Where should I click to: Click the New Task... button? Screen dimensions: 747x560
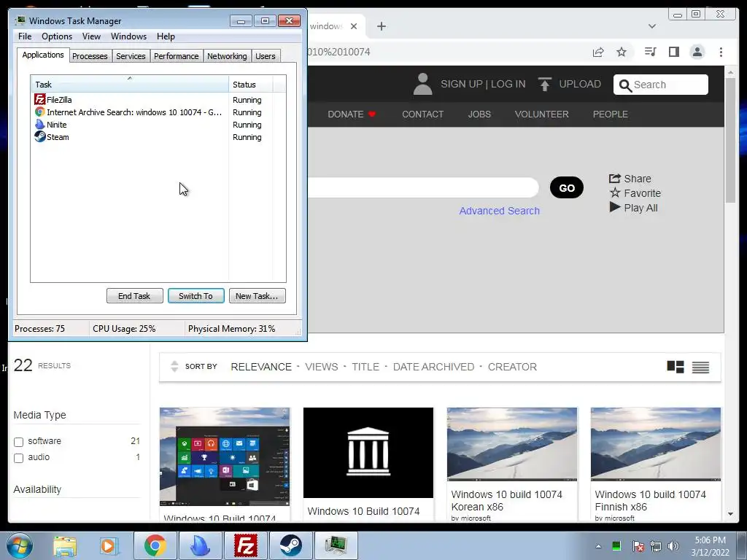tap(257, 296)
